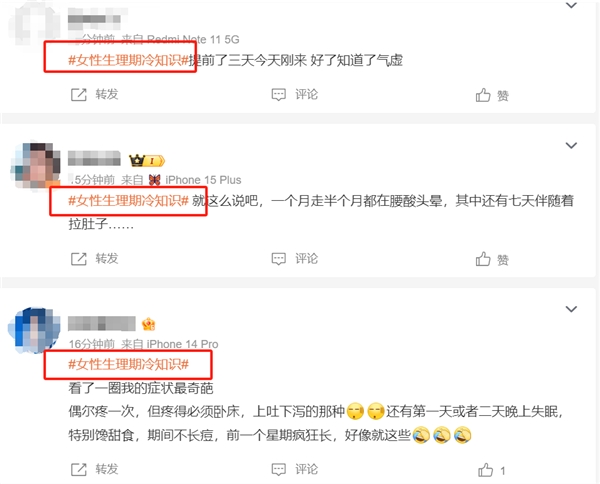The image size is (600, 484).
Task: Click the repost icon on the first post
Action: 79,95
